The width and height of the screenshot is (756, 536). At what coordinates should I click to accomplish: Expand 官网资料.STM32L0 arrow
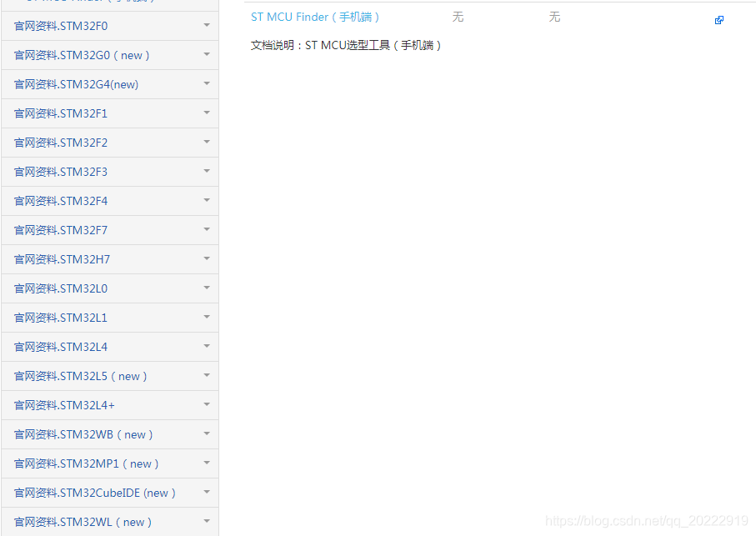[x=207, y=288]
